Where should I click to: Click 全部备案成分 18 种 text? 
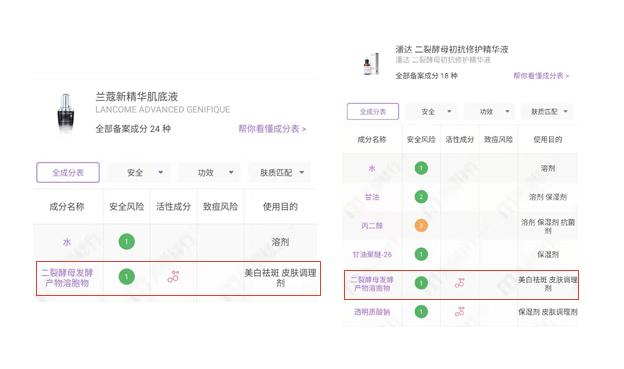coord(426,76)
